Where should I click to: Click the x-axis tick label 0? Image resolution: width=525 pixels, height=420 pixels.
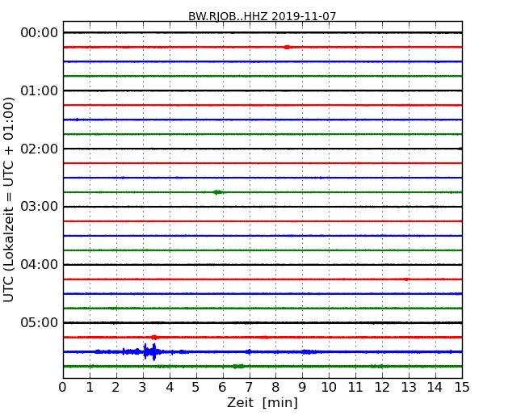[63, 388]
